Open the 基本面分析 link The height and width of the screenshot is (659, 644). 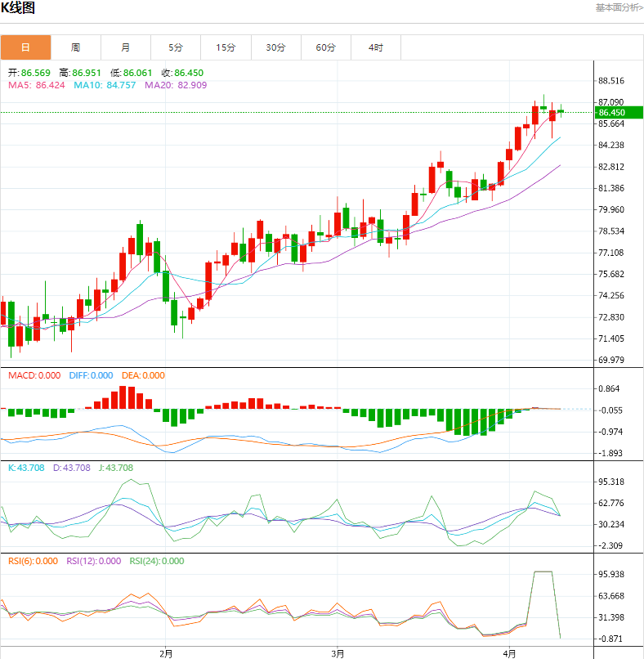pos(619,7)
